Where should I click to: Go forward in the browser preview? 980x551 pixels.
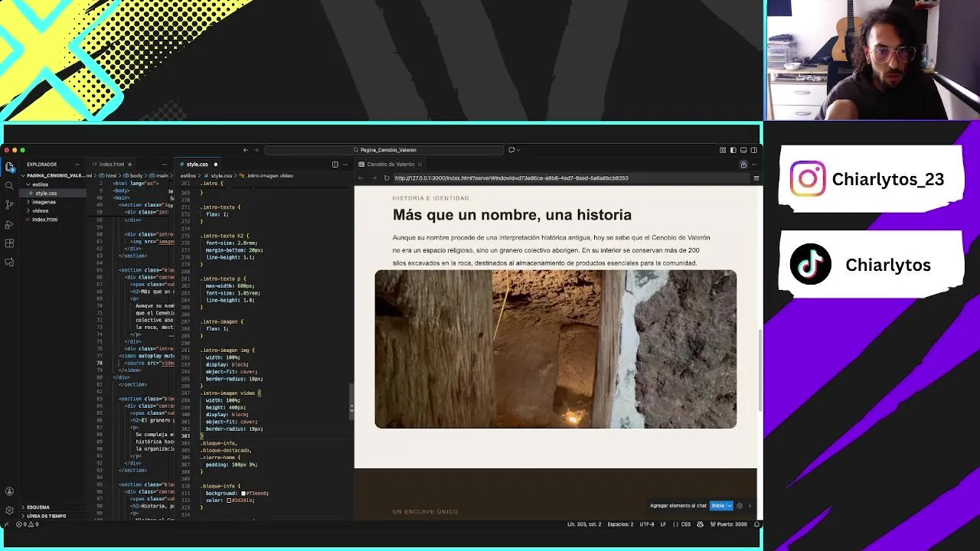pyautogui.click(x=374, y=178)
